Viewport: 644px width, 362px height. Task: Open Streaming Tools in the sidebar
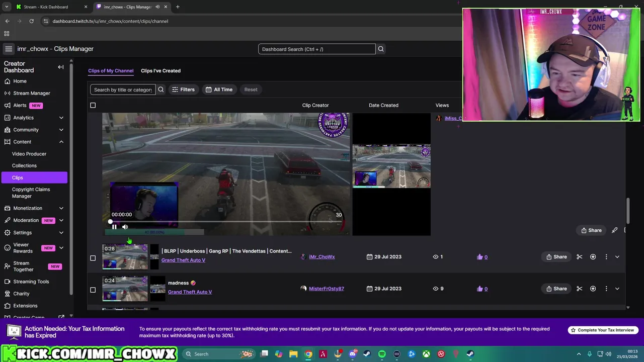(31, 282)
